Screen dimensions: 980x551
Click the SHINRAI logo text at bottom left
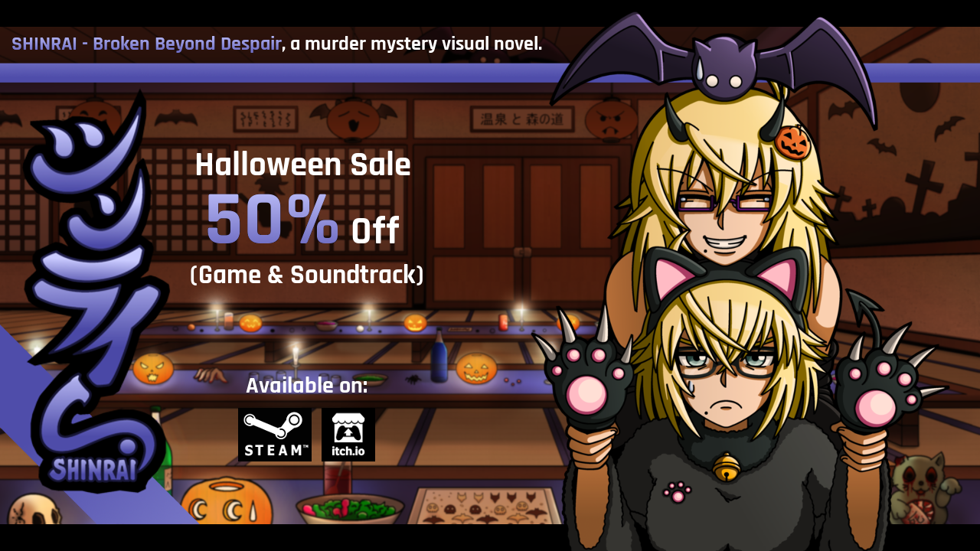tap(93, 468)
